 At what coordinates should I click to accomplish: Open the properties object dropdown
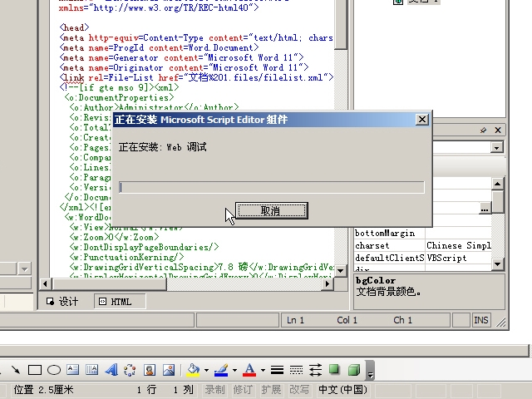click(497, 148)
